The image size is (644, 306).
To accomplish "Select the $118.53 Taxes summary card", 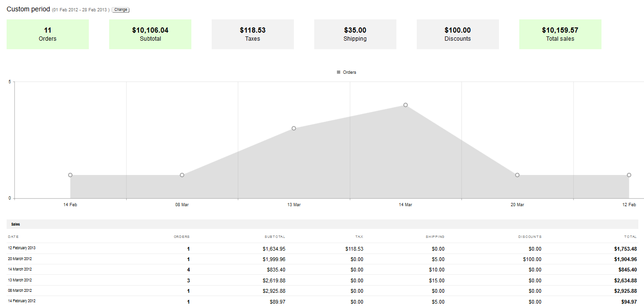I will [253, 34].
